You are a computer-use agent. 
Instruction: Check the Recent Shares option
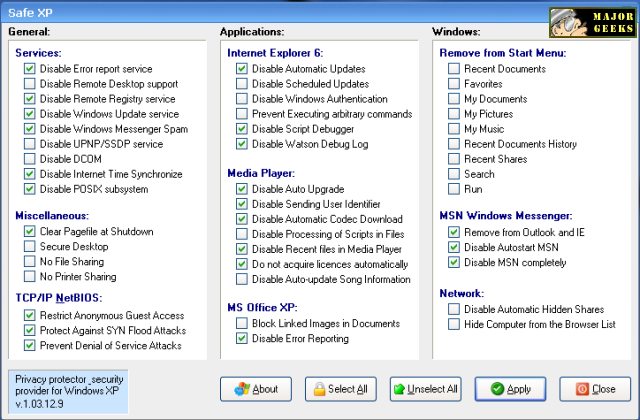pos(454,159)
